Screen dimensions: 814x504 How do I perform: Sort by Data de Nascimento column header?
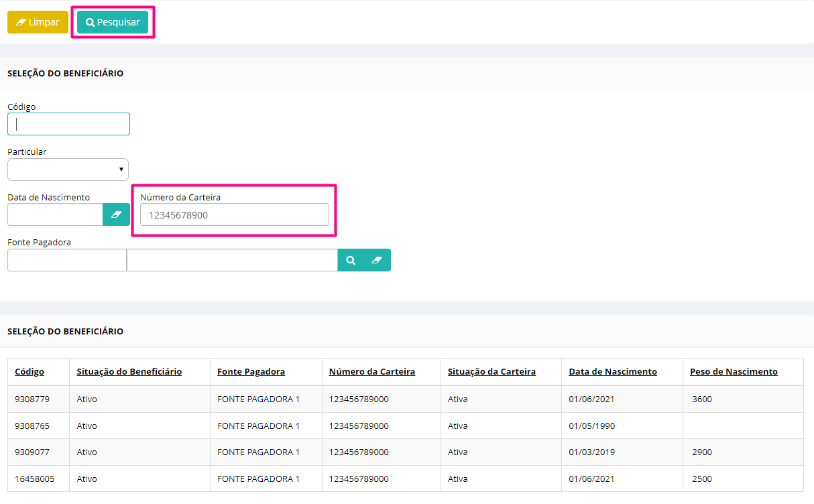613,371
